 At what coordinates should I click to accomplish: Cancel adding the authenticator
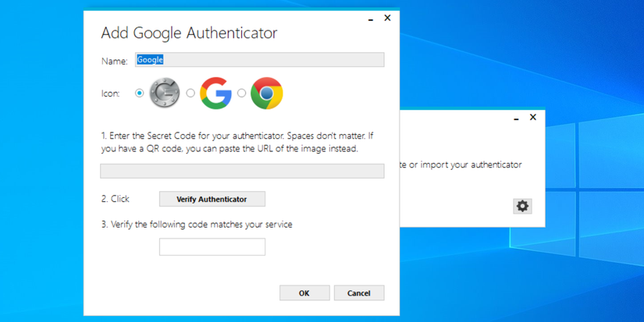359,293
